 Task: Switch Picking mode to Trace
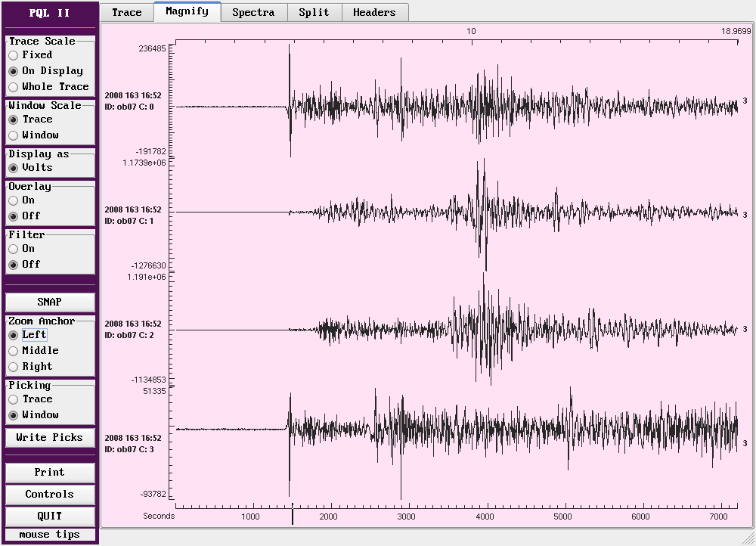14,399
